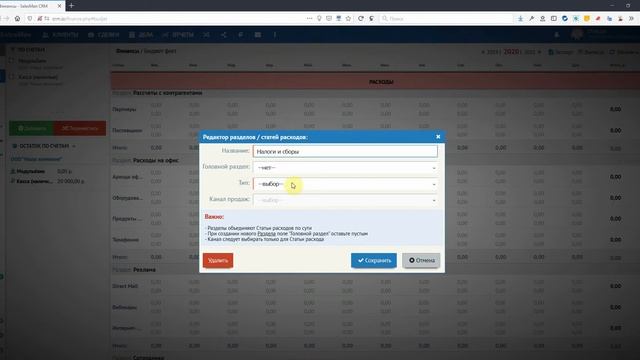Viewport: 640px width, 360px height.
Task: Expand the ОСТАТОК ПО СЧЕТАМ section
Action: 44,146
